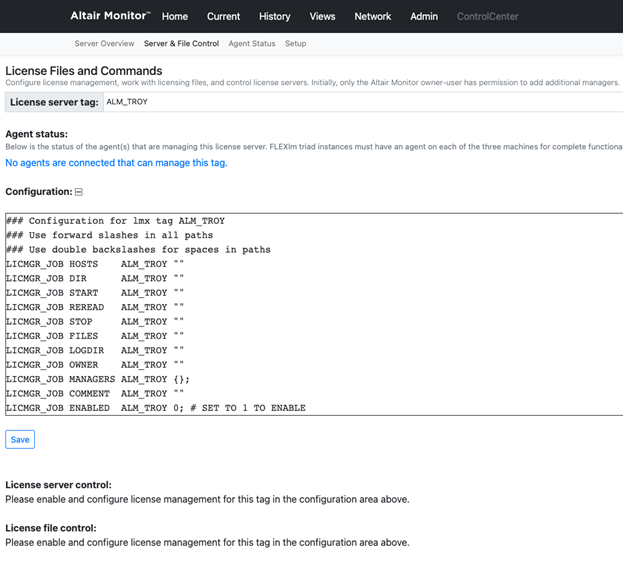Select the Network menu item
Image resolution: width=623 pixels, height=568 pixels.
[372, 17]
